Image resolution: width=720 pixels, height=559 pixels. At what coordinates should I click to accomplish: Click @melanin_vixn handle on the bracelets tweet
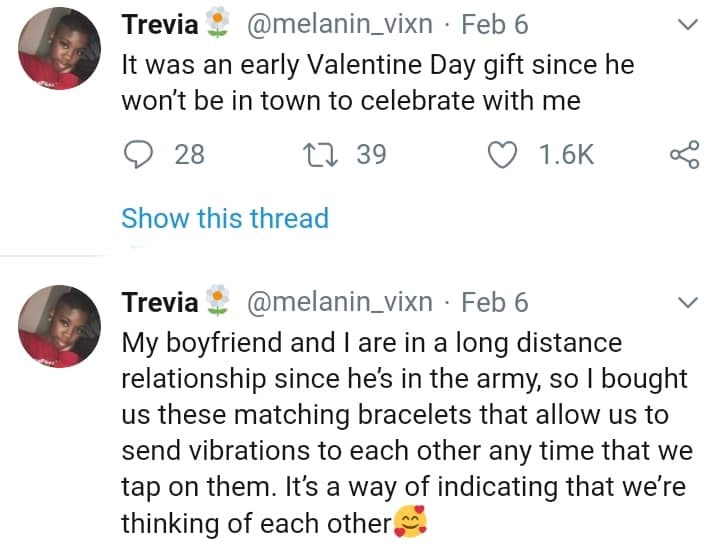(338, 302)
